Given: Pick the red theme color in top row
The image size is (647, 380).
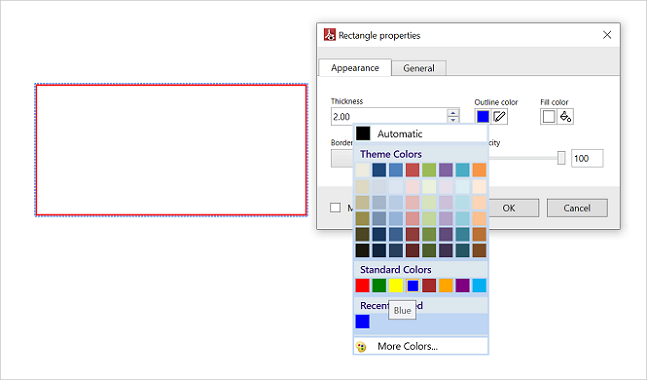Looking at the screenshot, I should 413,170.
